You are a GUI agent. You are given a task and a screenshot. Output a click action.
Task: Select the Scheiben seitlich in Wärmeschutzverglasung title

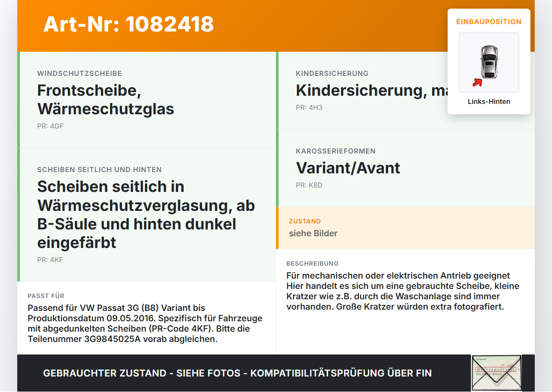(146, 214)
